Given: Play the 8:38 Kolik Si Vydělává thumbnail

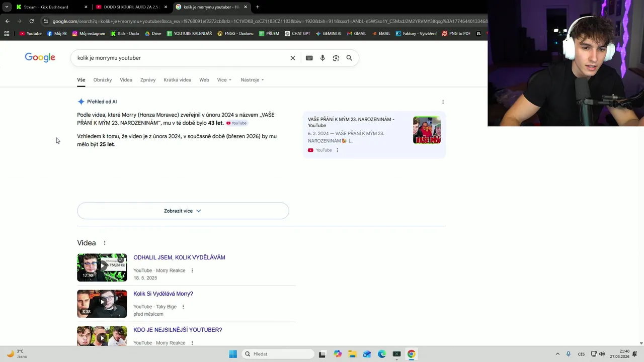Looking at the screenshot, I should (x=102, y=304).
